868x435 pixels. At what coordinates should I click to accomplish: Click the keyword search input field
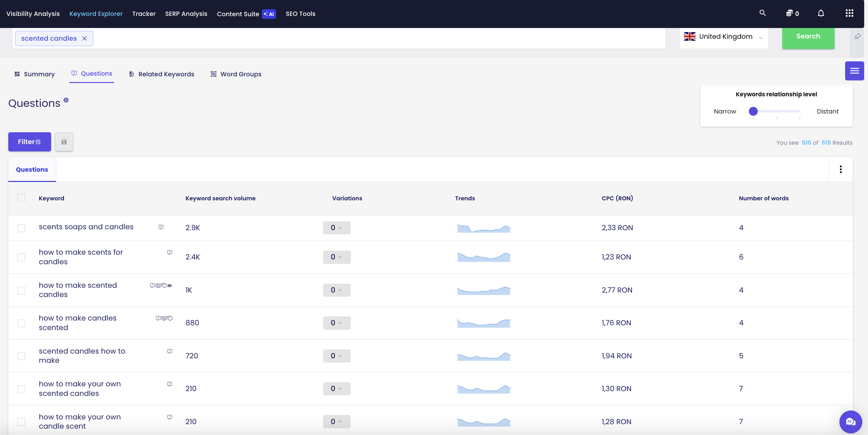339,38
